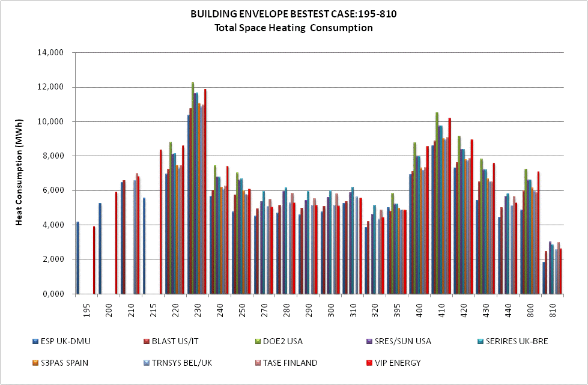This screenshot has height=385, width=588.
Task: Click the BLAST US/IT legend color marker
Action: tap(147, 342)
